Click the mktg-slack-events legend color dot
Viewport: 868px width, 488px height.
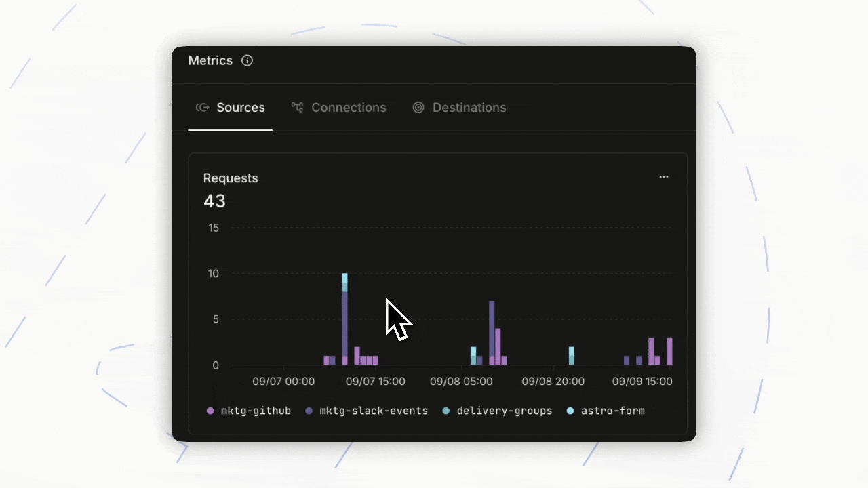[309, 411]
